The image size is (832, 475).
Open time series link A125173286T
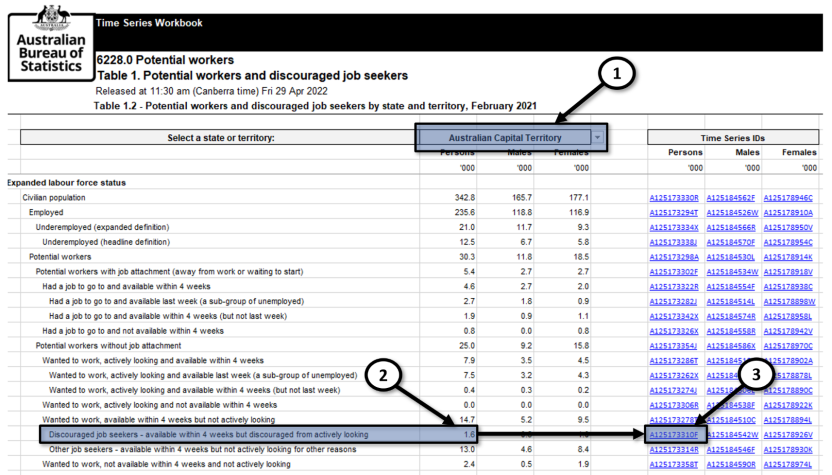coord(674,361)
